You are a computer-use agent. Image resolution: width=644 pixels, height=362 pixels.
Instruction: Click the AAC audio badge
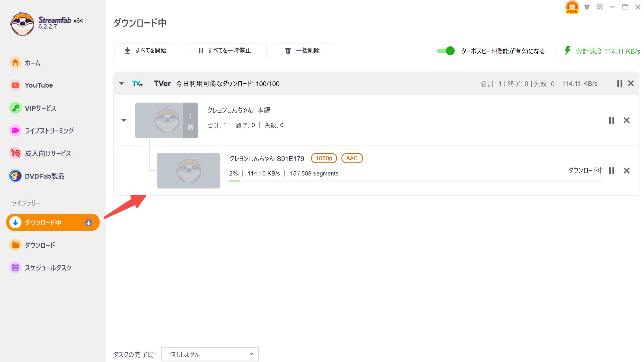click(352, 158)
